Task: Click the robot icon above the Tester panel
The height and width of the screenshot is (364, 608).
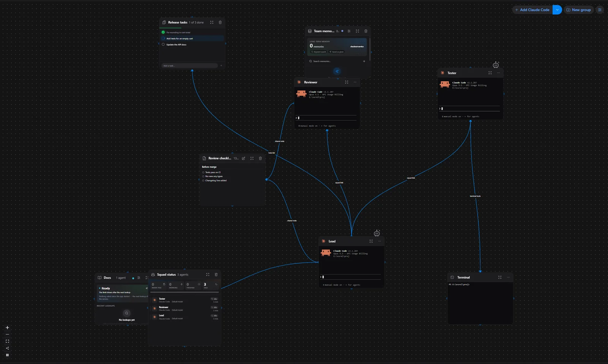Action: tap(496, 65)
